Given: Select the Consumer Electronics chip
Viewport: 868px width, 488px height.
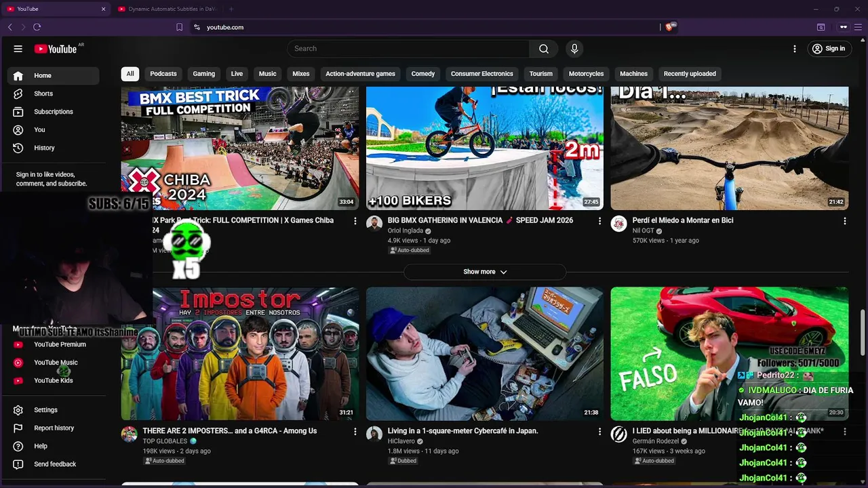Looking at the screenshot, I should [x=482, y=74].
